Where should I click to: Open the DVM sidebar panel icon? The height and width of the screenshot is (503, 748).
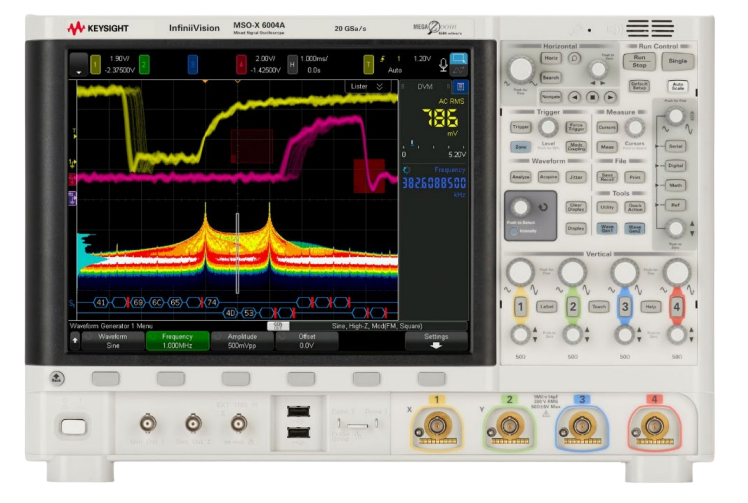pyautogui.click(x=460, y=86)
